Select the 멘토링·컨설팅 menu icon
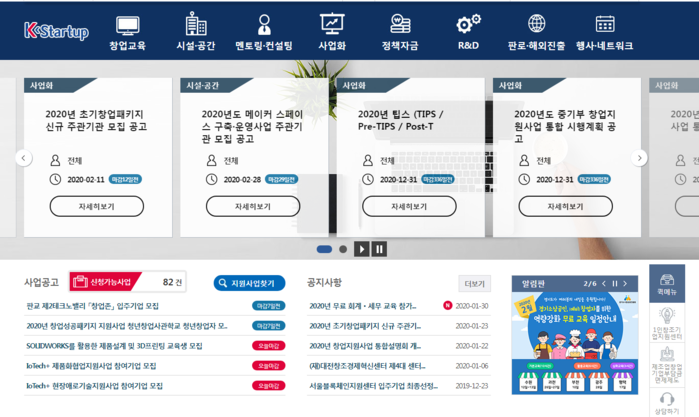Screen dimensions: 699x417 [x=264, y=24]
